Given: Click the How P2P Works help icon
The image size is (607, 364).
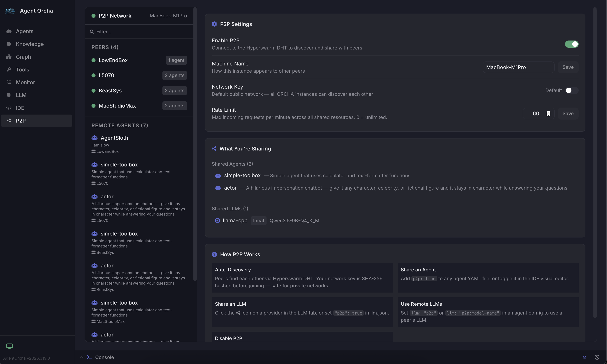Looking at the screenshot, I should click(x=214, y=254).
